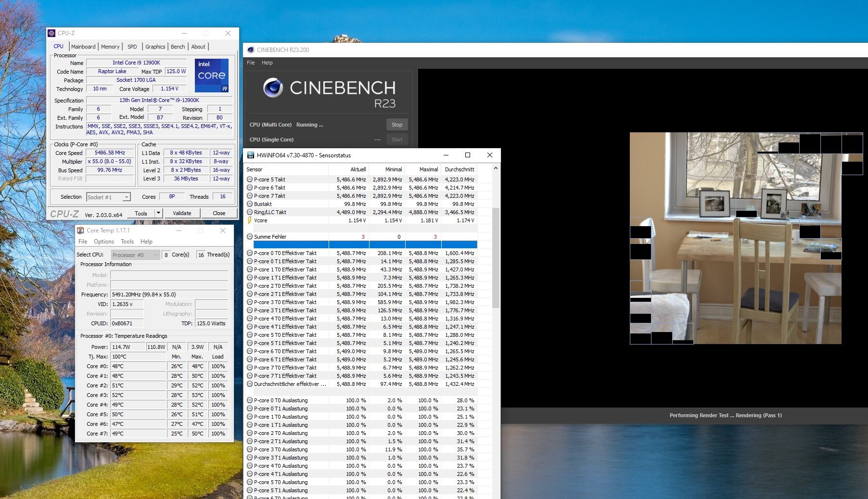Image resolution: width=868 pixels, height=499 pixels.
Task: Open the Options menu in Core Temp
Action: click(104, 242)
